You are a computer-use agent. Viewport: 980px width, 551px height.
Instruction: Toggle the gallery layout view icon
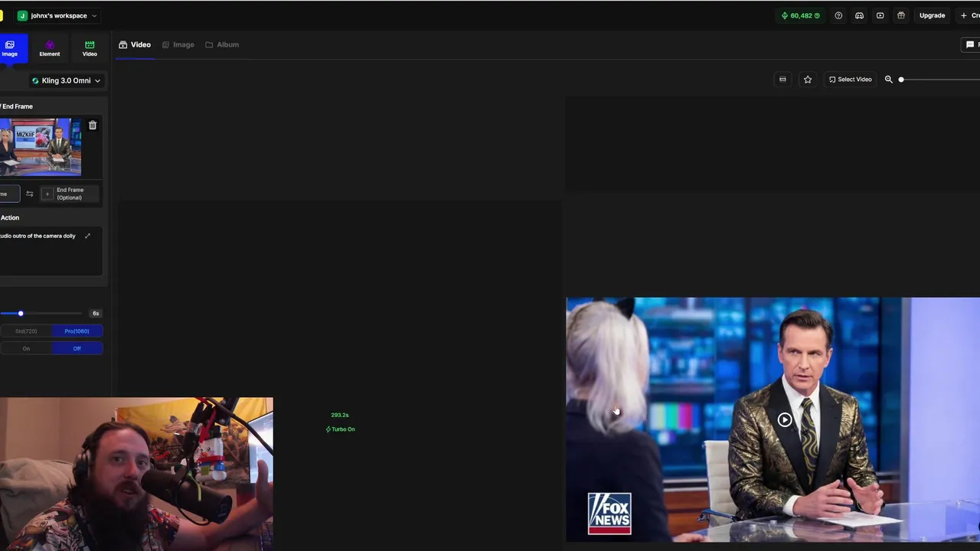782,80
